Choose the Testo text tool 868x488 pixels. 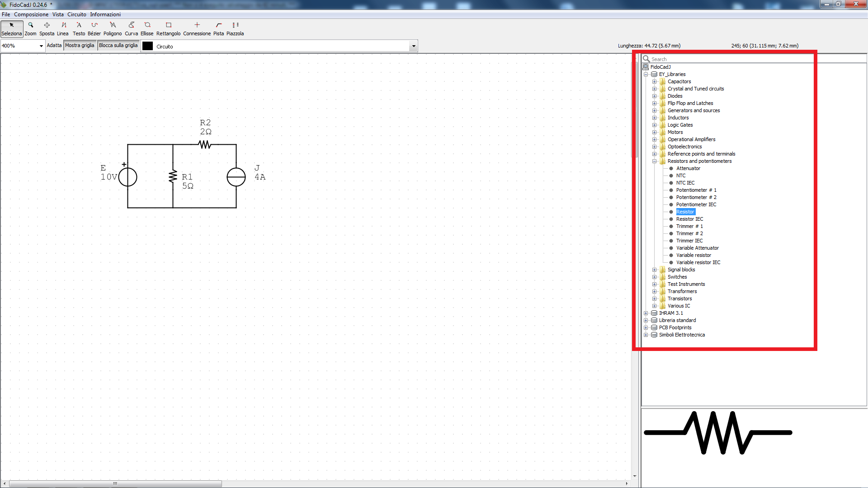79,28
